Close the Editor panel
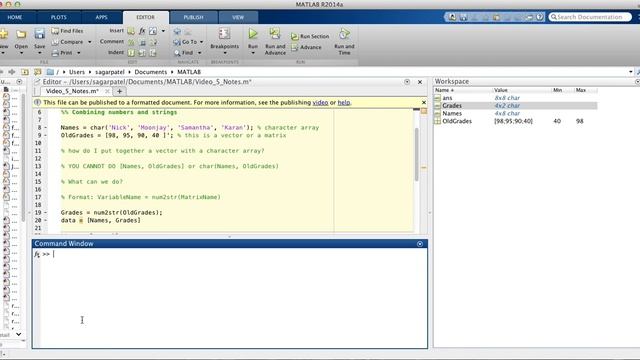This screenshot has height=360, width=640. tap(420, 82)
